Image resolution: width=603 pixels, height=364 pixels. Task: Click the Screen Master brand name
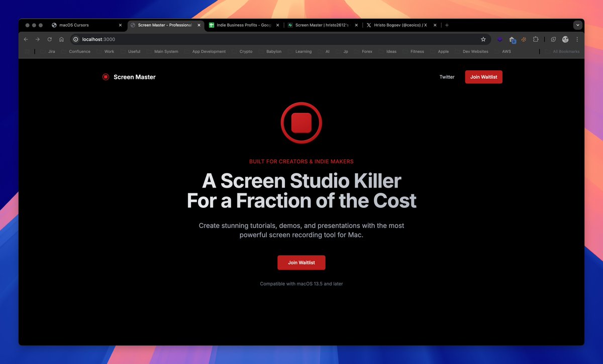click(x=135, y=77)
